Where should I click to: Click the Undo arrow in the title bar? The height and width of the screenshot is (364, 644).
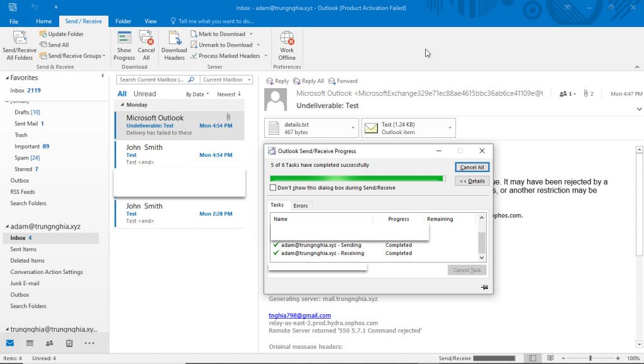pyautogui.click(x=34, y=8)
